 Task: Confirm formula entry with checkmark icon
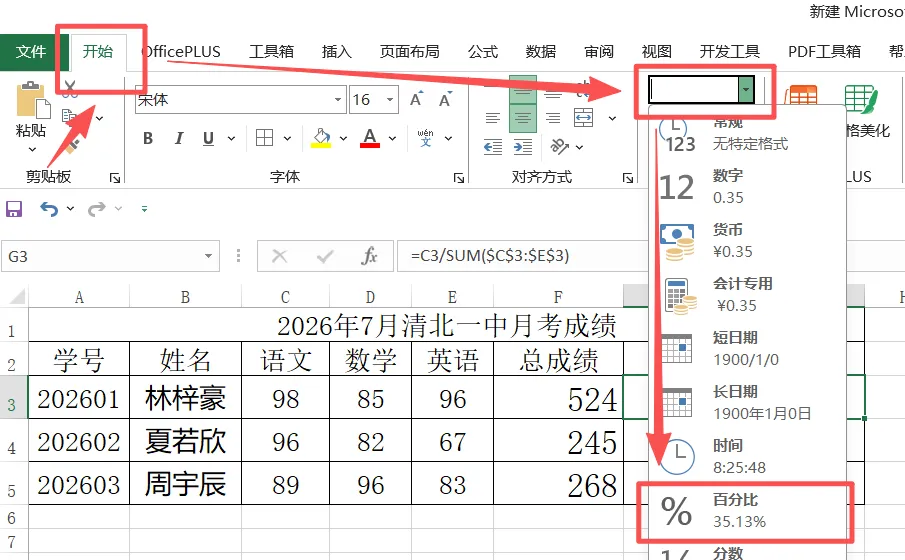(325, 256)
